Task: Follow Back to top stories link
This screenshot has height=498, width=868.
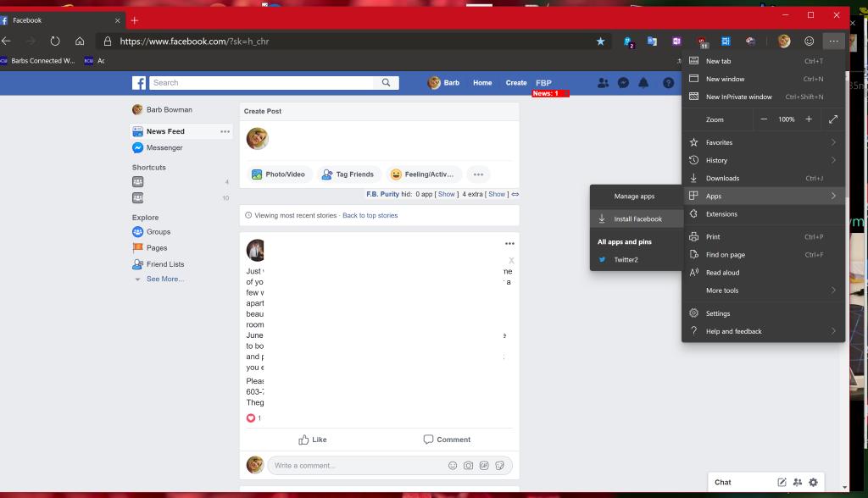Action: (x=370, y=215)
